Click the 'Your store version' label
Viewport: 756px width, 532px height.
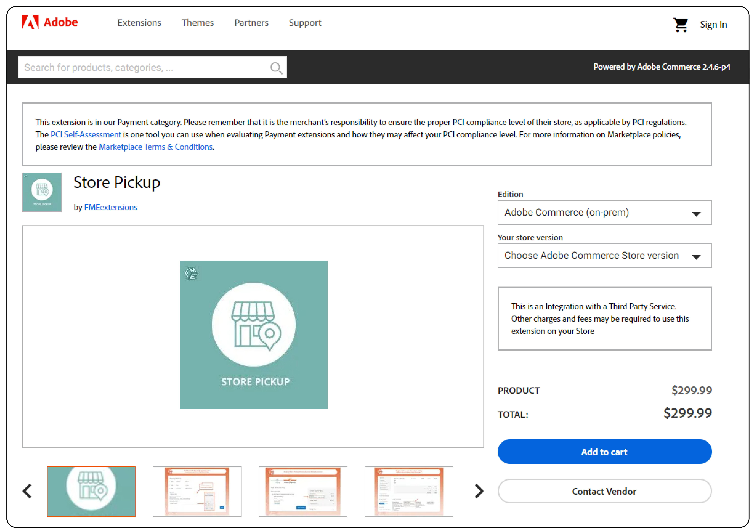tap(530, 238)
